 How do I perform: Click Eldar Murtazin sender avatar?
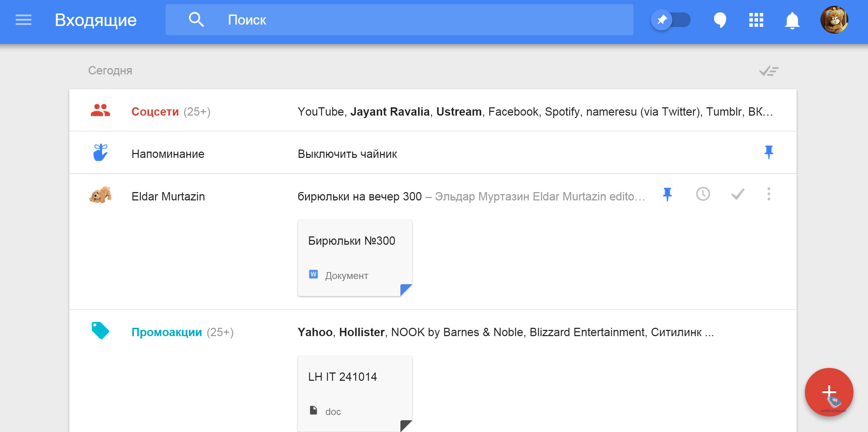[100, 195]
